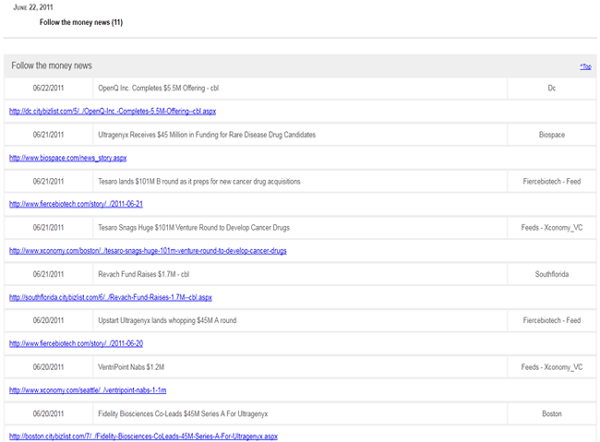Click 'Follow the money news (11)' heading
600x442 pixels.
point(81,22)
